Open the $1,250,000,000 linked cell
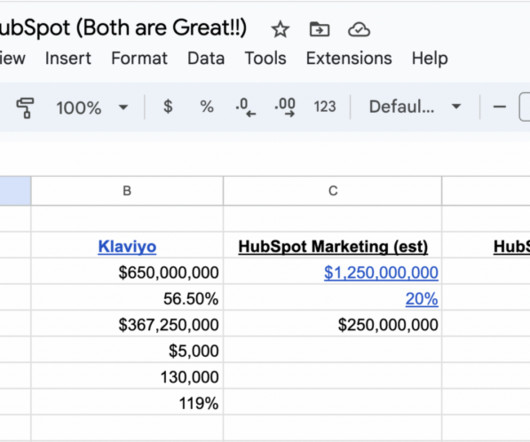This screenshot has width=530, height=442. pyautogui.click(x=381, y=272)
